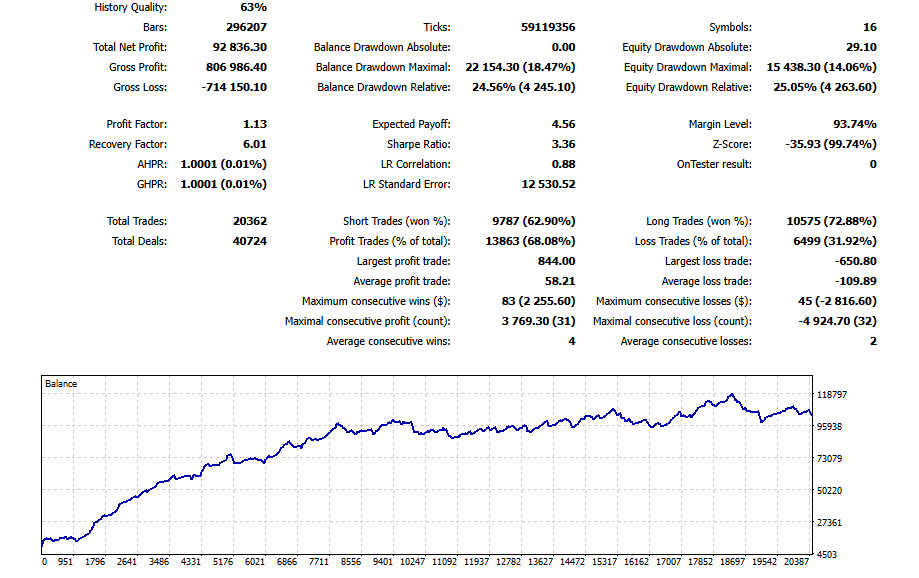Click the Margin Level value 93.74%

855,124
